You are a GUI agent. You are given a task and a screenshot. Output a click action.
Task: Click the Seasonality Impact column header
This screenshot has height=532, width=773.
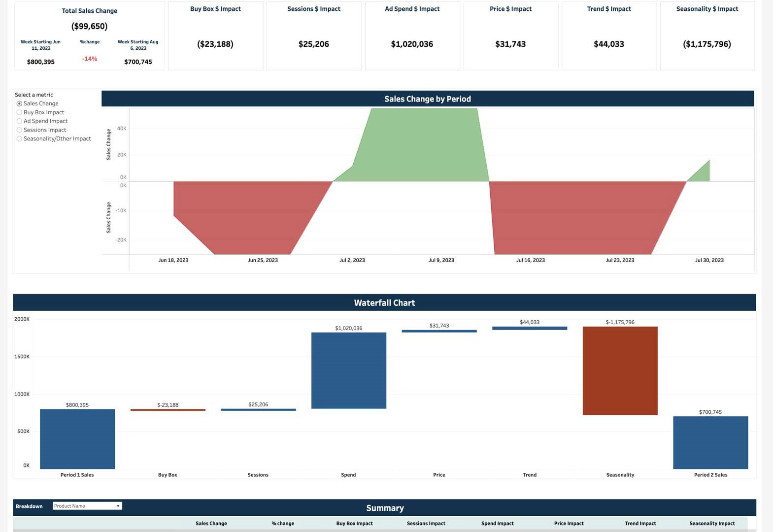click(x=711, y=523)
